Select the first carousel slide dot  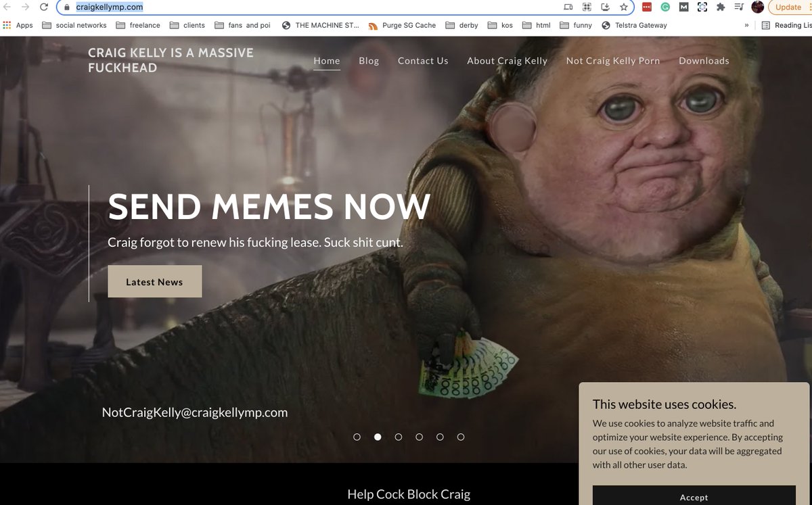[357, 437]
